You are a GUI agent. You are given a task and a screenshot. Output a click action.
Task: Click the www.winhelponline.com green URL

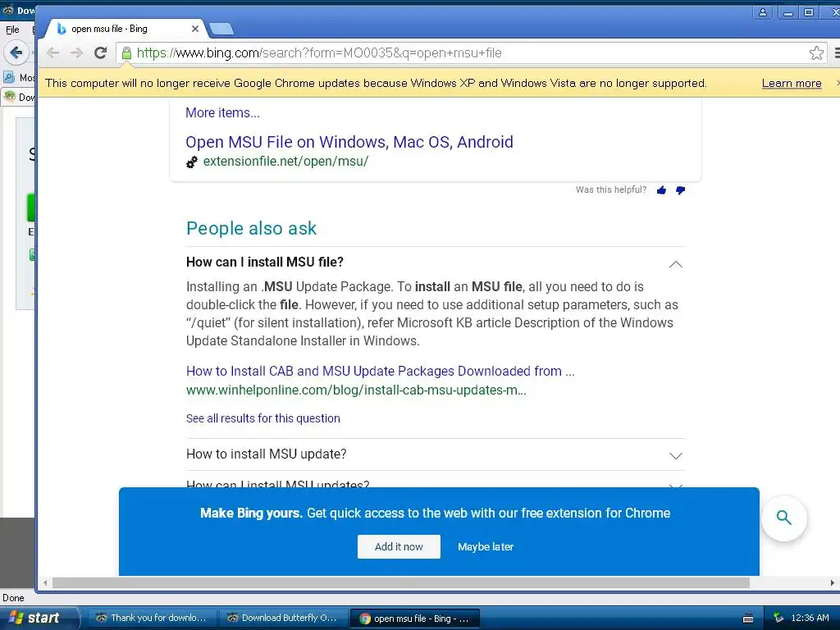point(356,390)
